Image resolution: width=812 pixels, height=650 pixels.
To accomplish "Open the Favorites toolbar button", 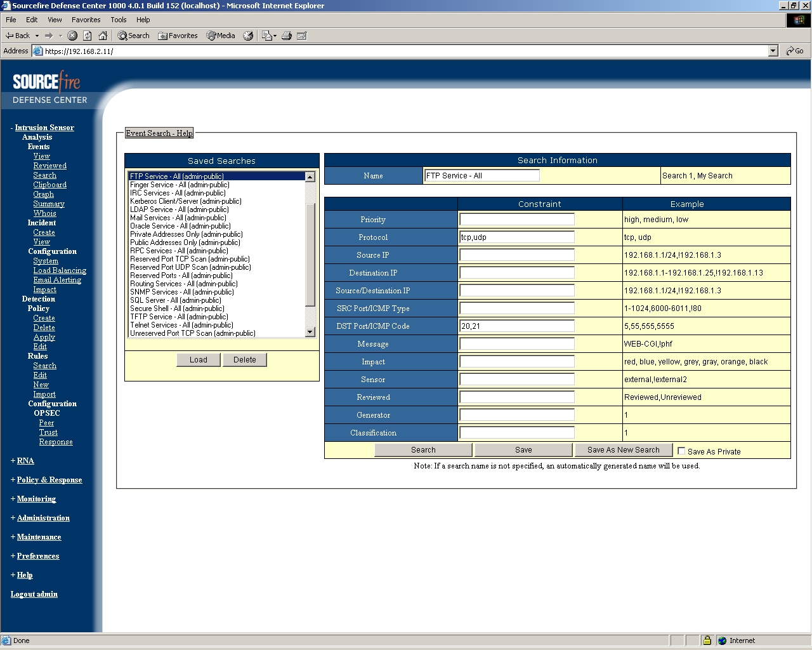I will 178,36.
